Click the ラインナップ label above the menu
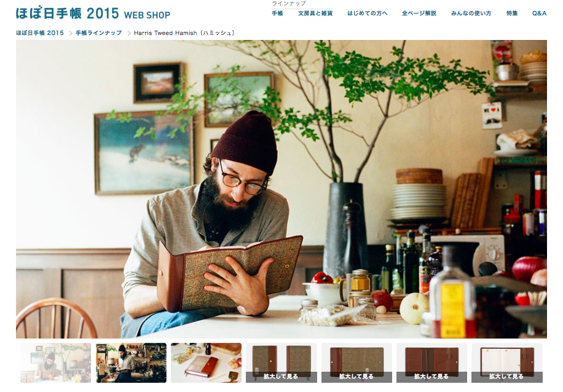The width and height of the screenshot is (563, 392). click(289, 3)
